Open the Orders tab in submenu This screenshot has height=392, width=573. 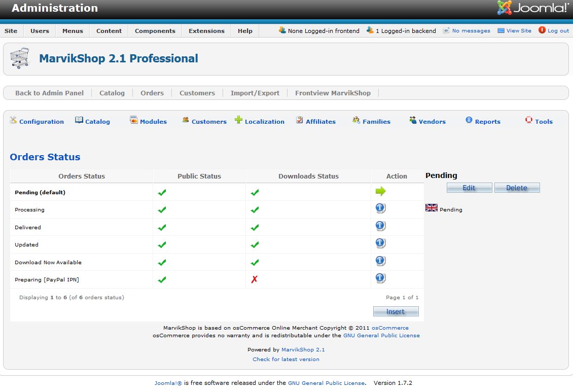point(152,93)
